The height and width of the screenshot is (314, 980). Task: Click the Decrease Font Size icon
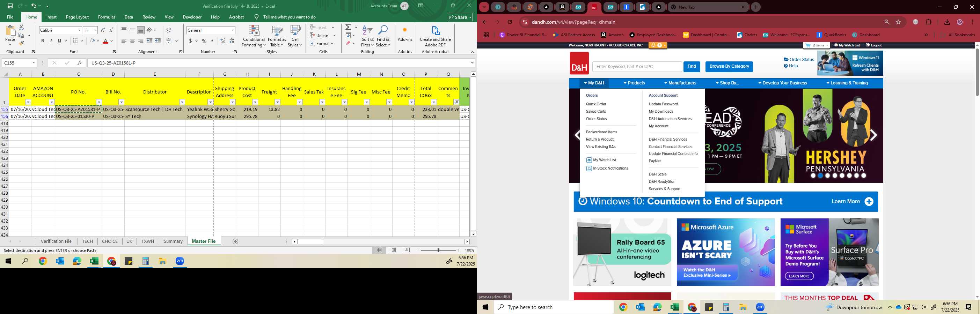(111, 30)
